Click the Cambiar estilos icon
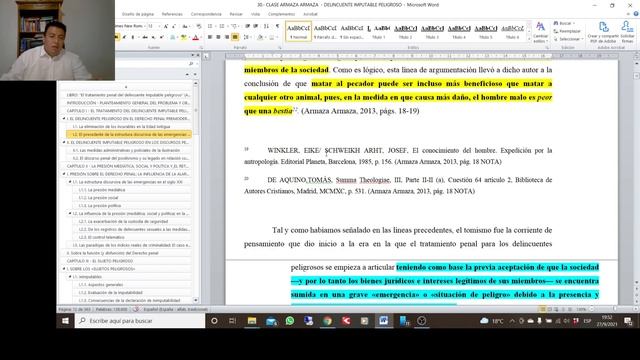 [540, 32]
